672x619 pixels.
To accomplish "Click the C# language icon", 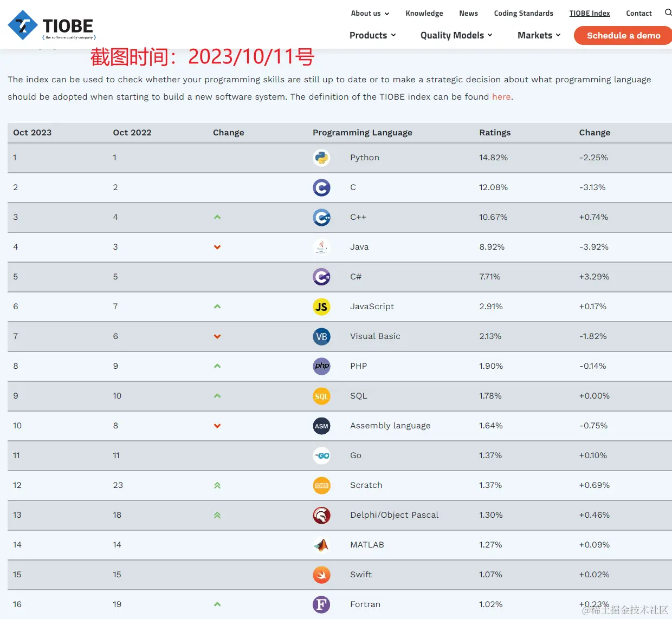I will pos(321,277).
